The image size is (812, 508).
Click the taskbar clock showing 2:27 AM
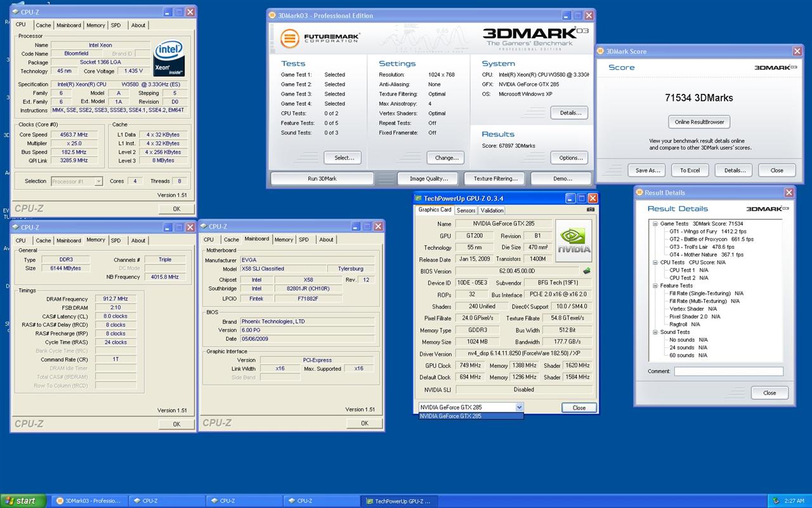(794, 501)
